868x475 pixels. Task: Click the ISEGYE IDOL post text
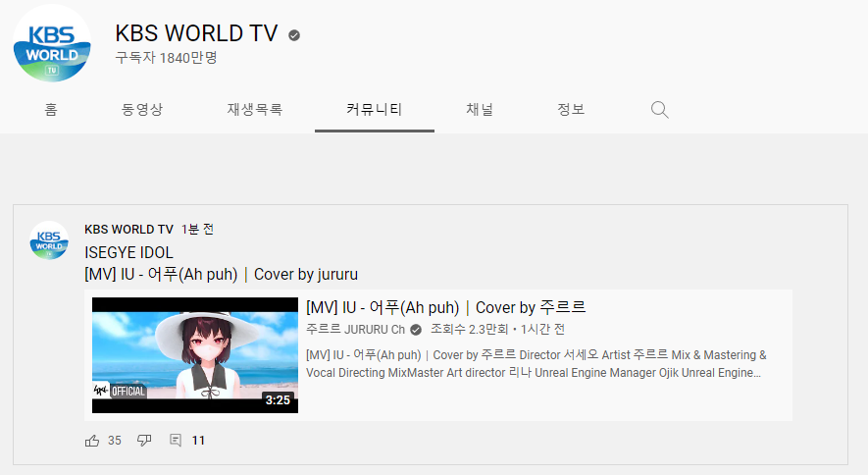click(129, 252)
